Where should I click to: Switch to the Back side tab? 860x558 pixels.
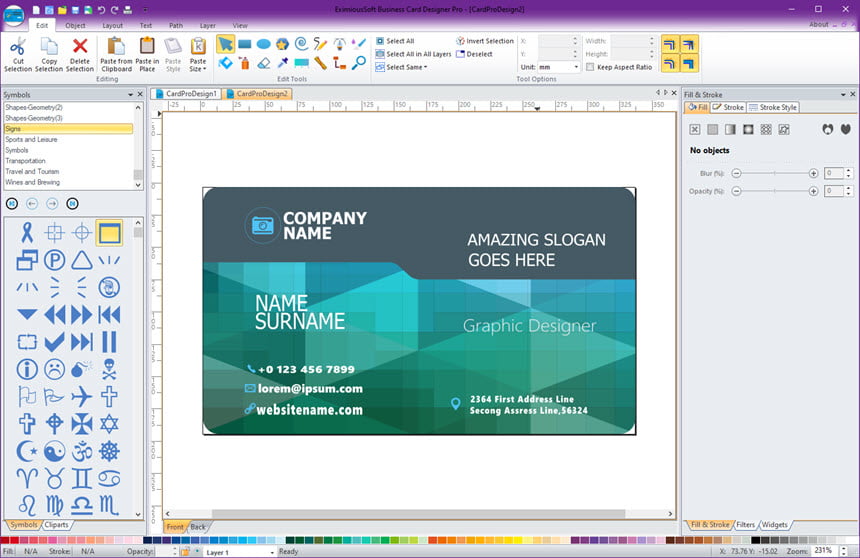[x=198, y=527]
